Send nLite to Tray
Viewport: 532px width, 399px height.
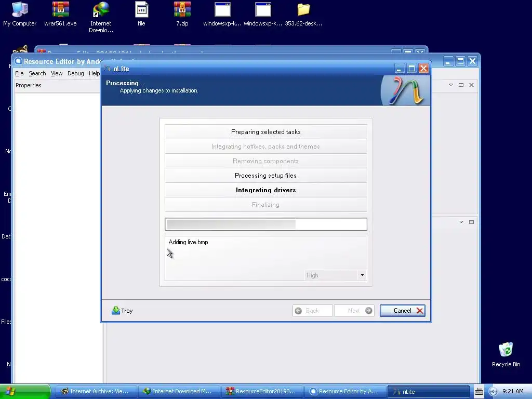[x=122, y=311]
